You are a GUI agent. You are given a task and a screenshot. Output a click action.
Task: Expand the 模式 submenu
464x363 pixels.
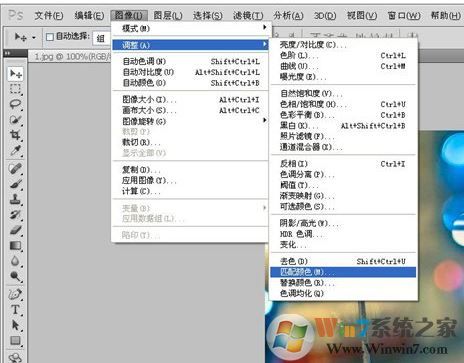click(x=190, y=28)
